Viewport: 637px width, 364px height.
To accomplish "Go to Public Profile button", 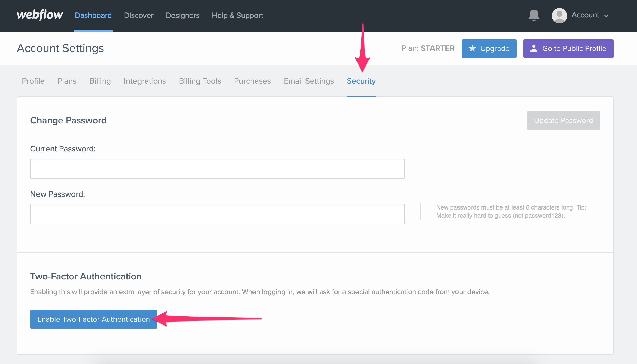I will point(568,48).
